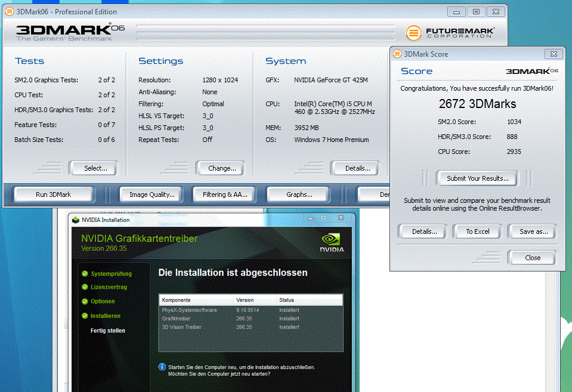Click the 3DMARK06 logo in Score dialog

click(532, 71)
